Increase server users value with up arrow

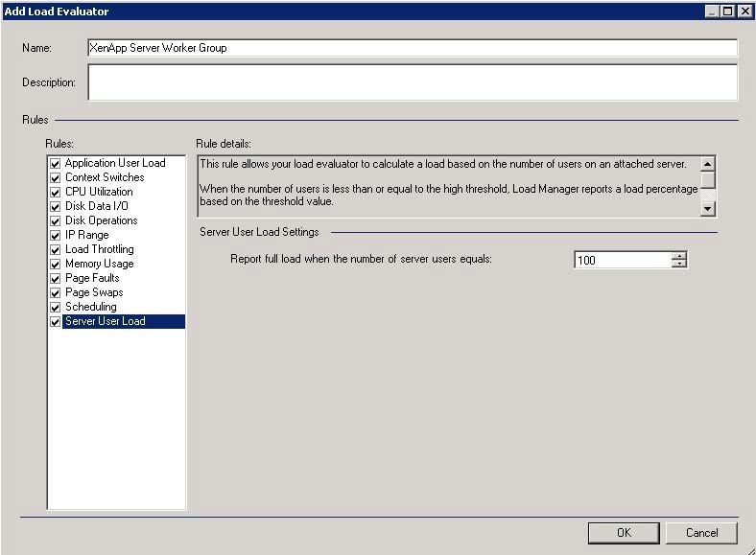pos(679,256)
